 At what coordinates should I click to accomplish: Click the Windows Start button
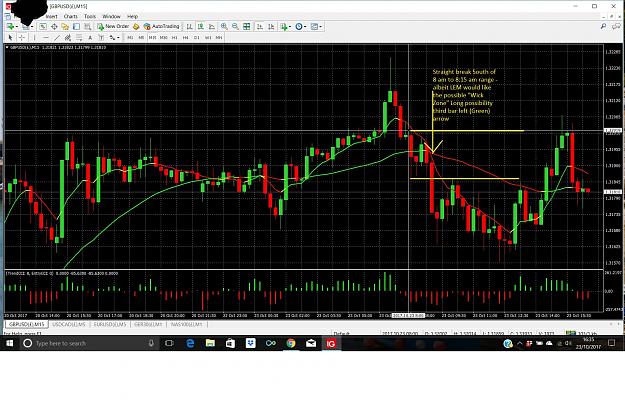point(10,343)
